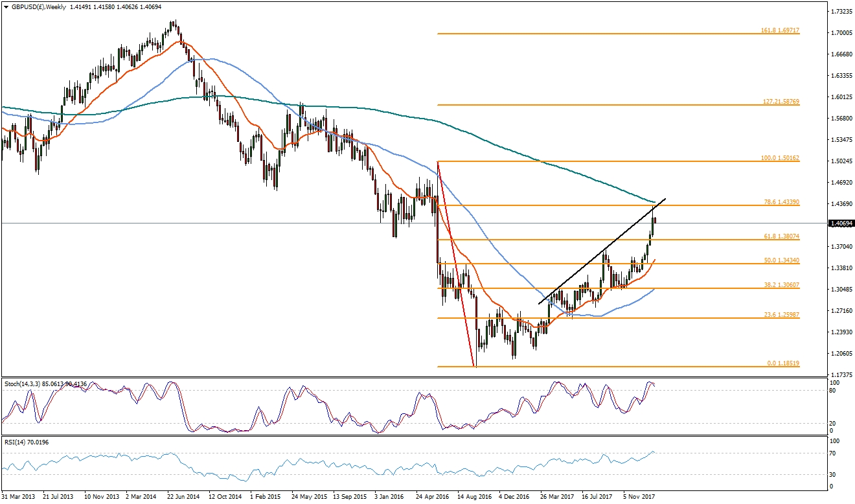Select the black ascending trendline on the chart
This screenshot has height=504, width=855.
click(x=602, y=251)
